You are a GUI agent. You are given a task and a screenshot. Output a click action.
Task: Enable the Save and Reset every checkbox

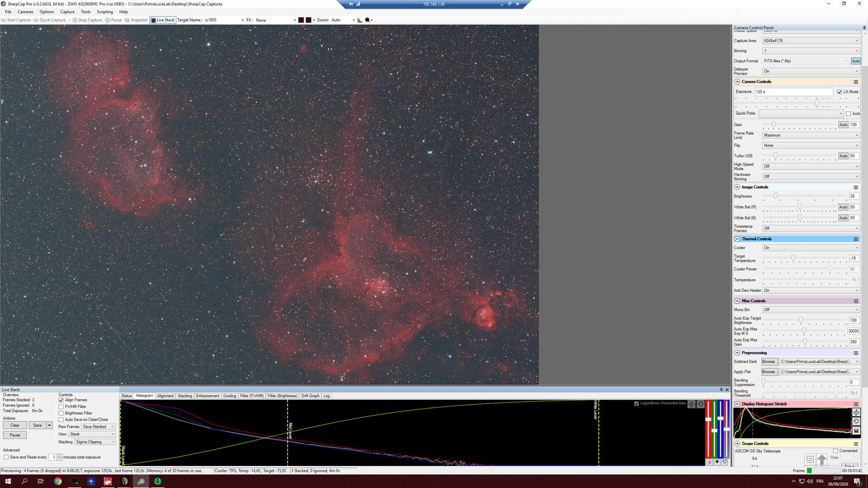tap(6, 457)
